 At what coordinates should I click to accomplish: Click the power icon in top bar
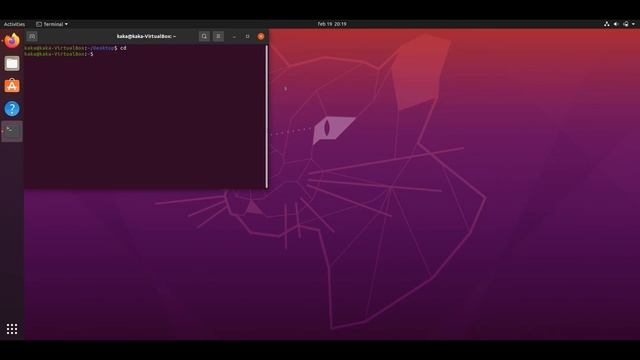click(x=626, y=24)
